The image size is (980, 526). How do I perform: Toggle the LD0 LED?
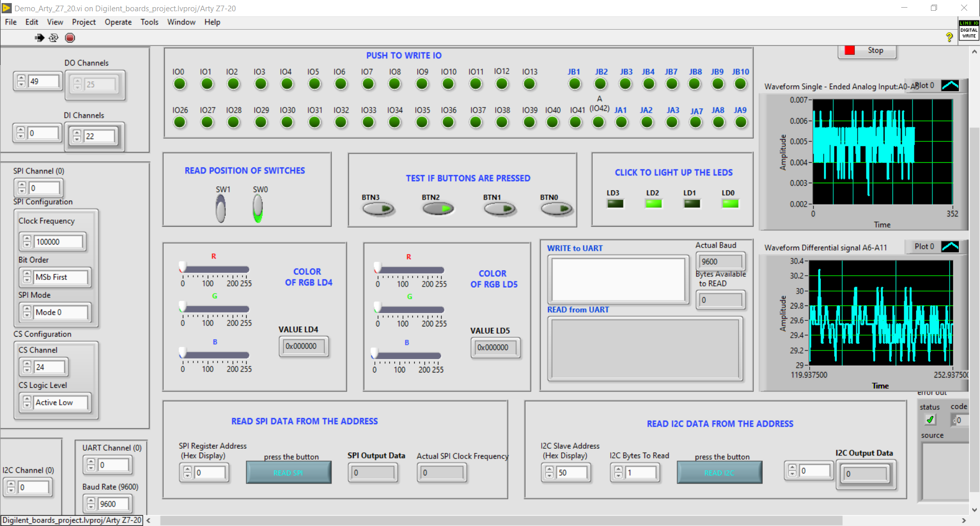click(730, 204)
